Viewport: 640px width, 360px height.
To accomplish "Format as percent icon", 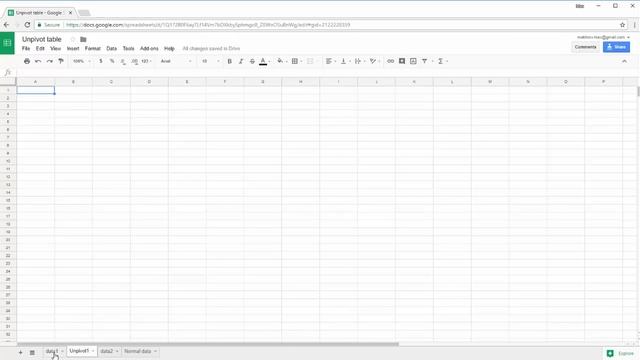I will tap(112, 61).
